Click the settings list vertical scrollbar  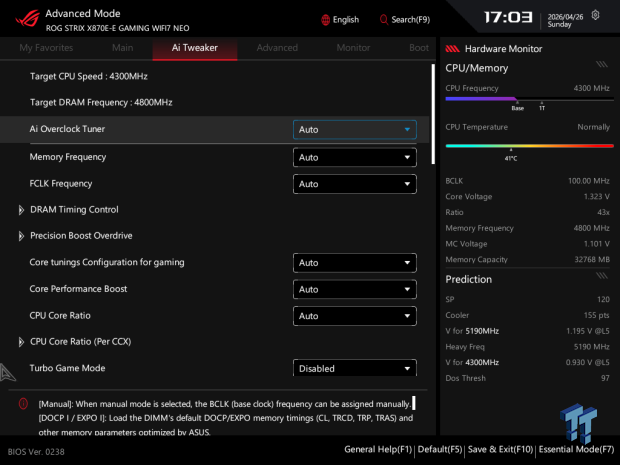(433, 114)
